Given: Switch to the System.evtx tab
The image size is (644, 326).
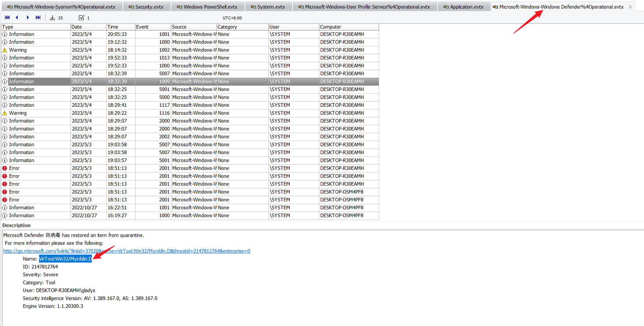Looking at the screenshot, I should click(268, 7).
